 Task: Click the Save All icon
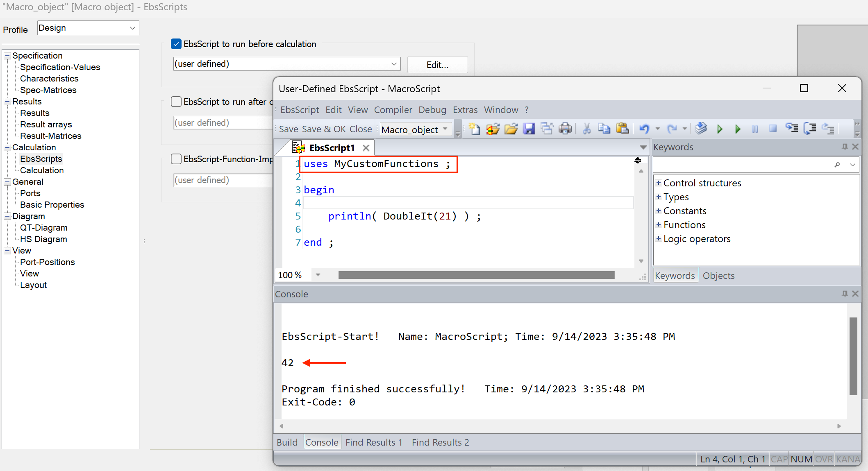(x=547, y=129)
